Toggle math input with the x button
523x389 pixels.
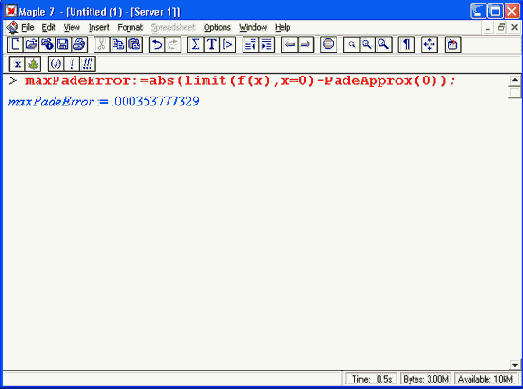(x=17, y=64)
